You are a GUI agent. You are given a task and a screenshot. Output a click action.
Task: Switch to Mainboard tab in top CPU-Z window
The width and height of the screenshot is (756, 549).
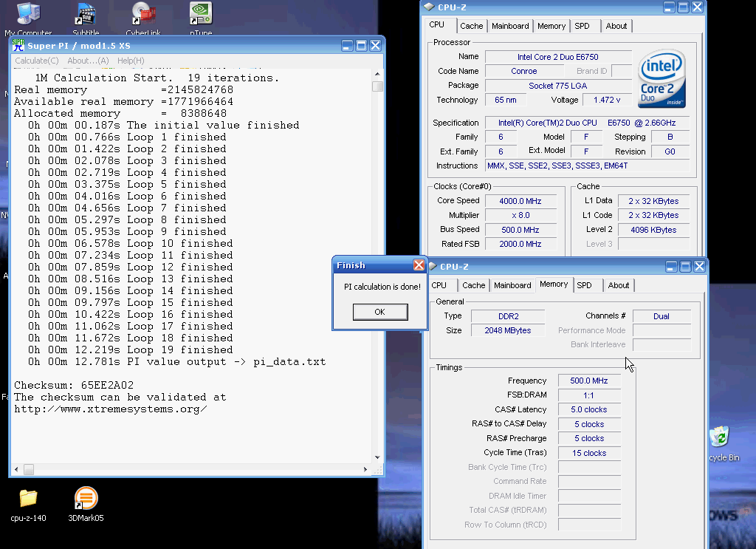pos(510,26)
